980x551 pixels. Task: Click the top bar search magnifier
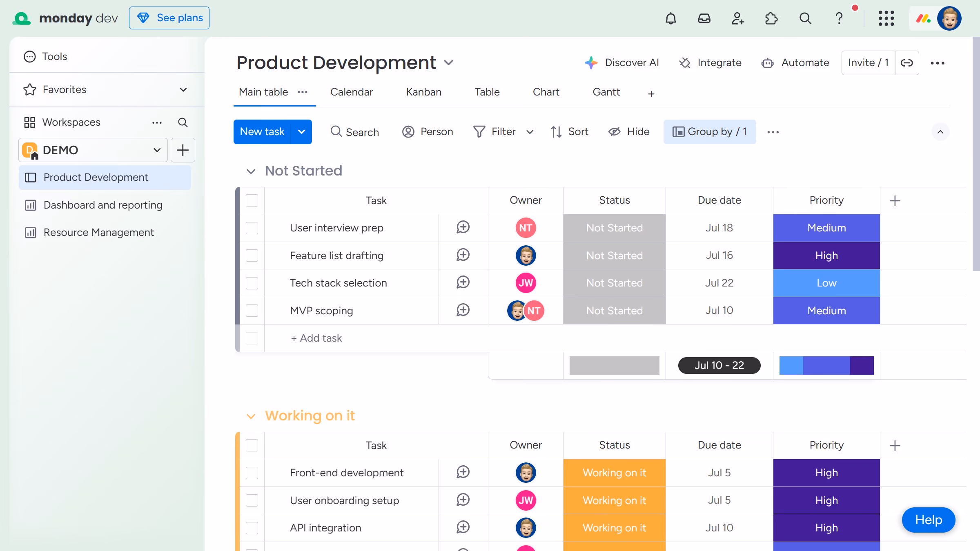pos(805,18)
